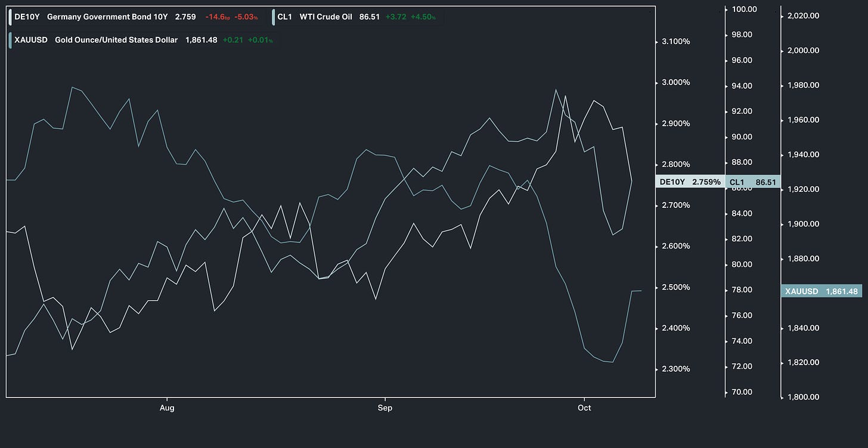This screenshot has height=448, width=868.
Task: Click the +0.01% gold change value
Action: [260, 40]
